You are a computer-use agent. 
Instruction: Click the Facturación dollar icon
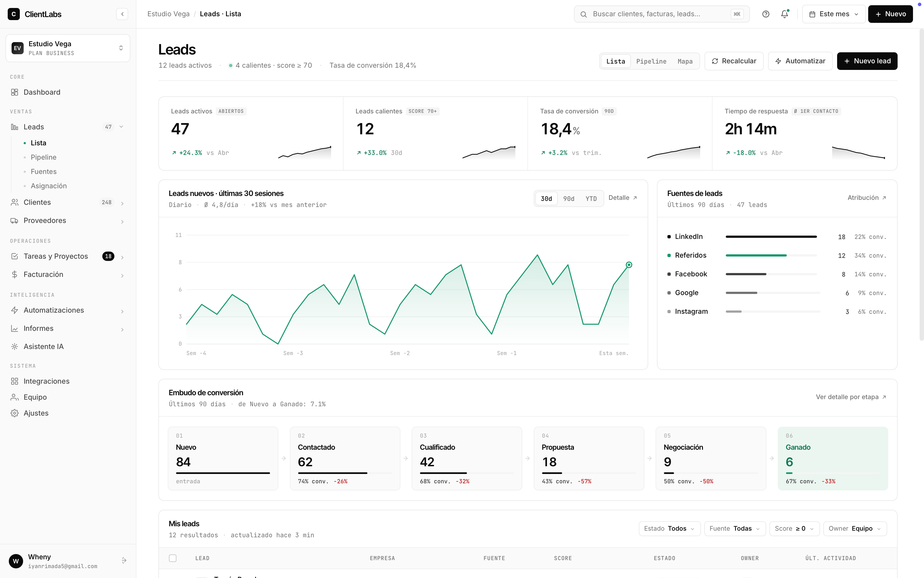(x=15, y=274)
